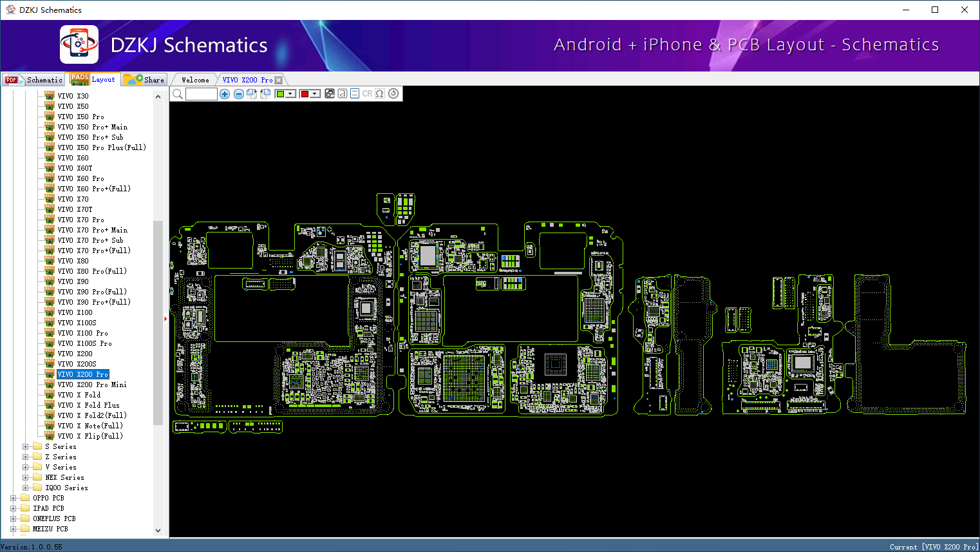The image size is (980, 552).
Task: Click the tree panel vertical scrollbar thumb
Action: [x=158, y=323]
